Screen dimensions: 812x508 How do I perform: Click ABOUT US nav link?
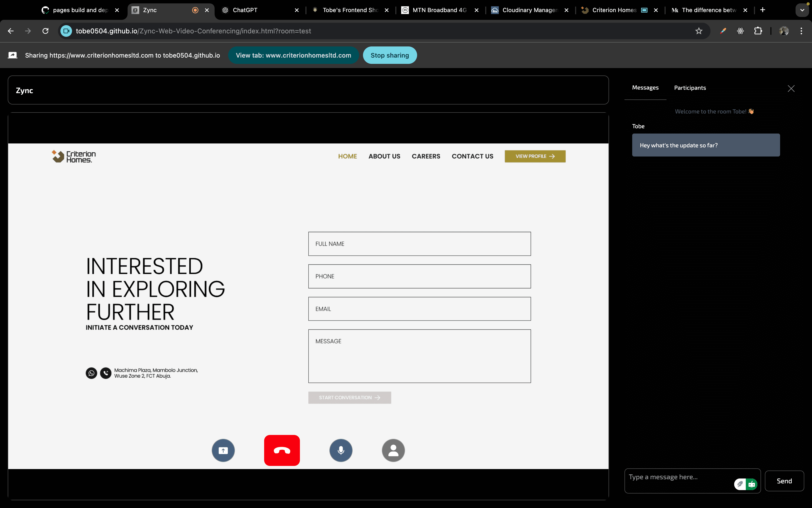pyautogui.click(x=384, y=156)
